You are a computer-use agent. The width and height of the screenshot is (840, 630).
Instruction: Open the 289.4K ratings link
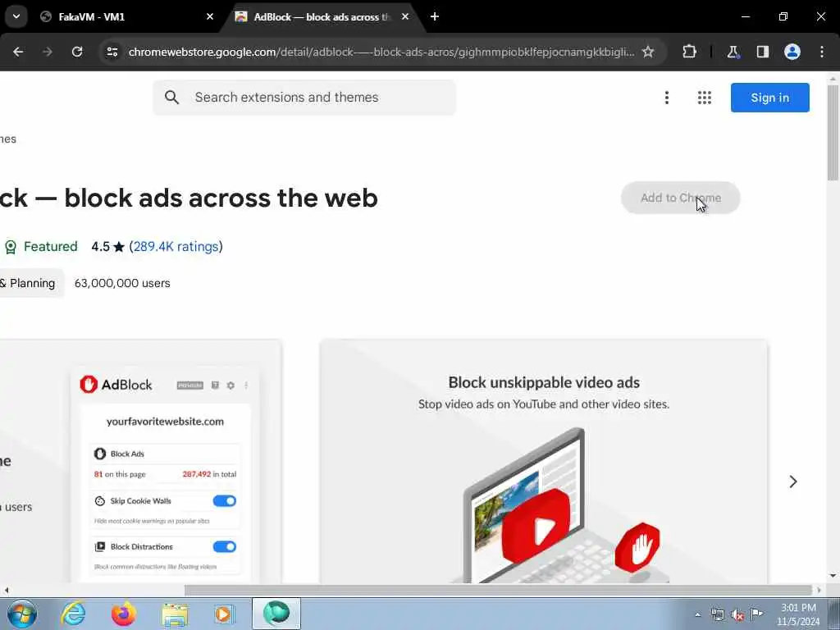coord(176,246)
